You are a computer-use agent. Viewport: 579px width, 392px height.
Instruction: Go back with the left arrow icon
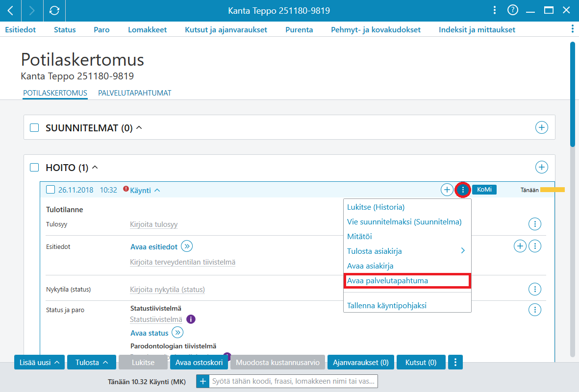click(x=11, y=11)
